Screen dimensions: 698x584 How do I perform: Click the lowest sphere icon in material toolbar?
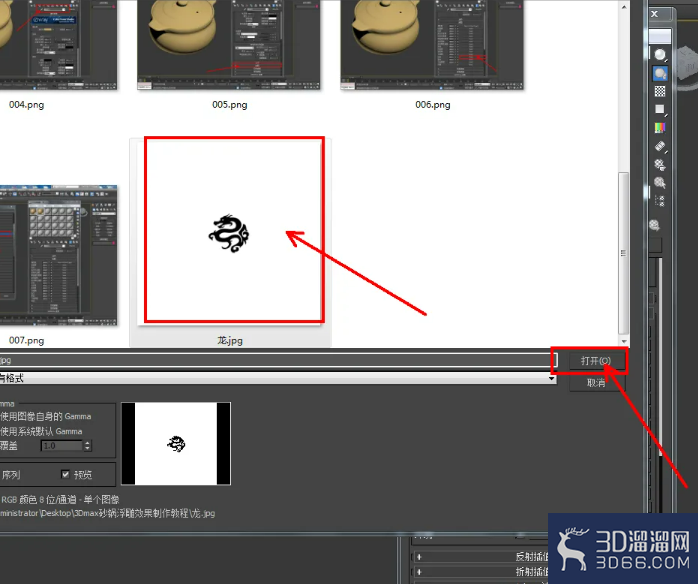[x=654, y=225]
